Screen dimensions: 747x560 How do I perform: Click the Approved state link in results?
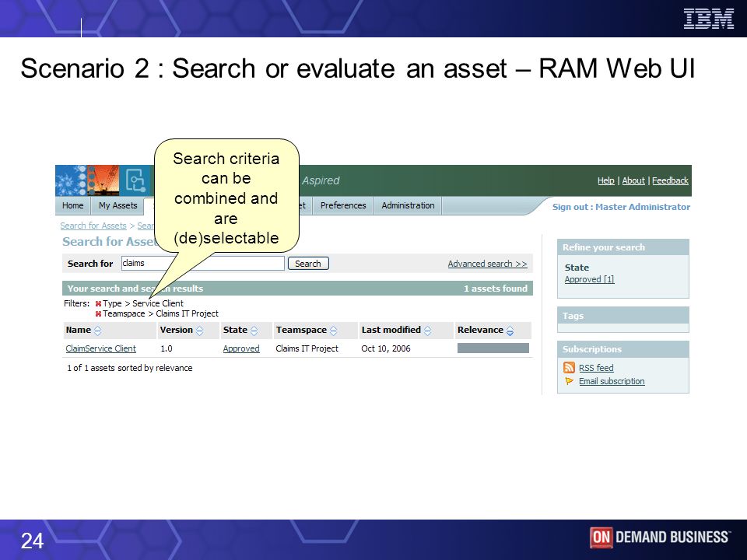(x=241, y=348)
